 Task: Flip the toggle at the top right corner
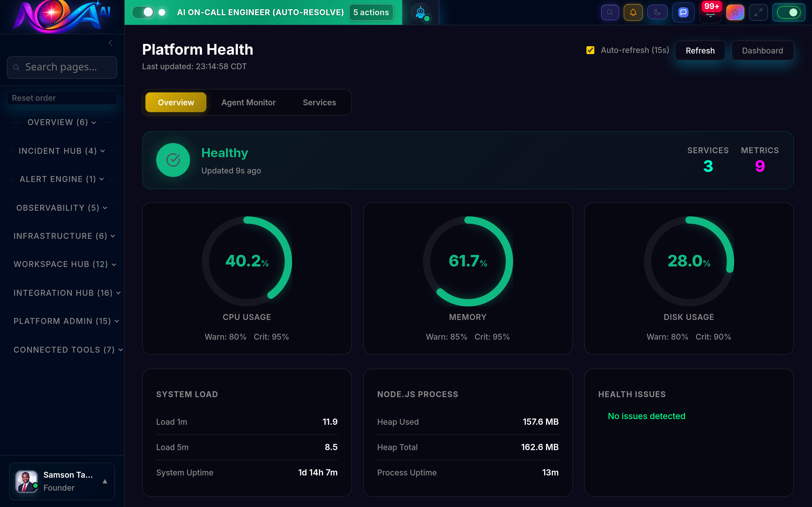coord(789,12)
